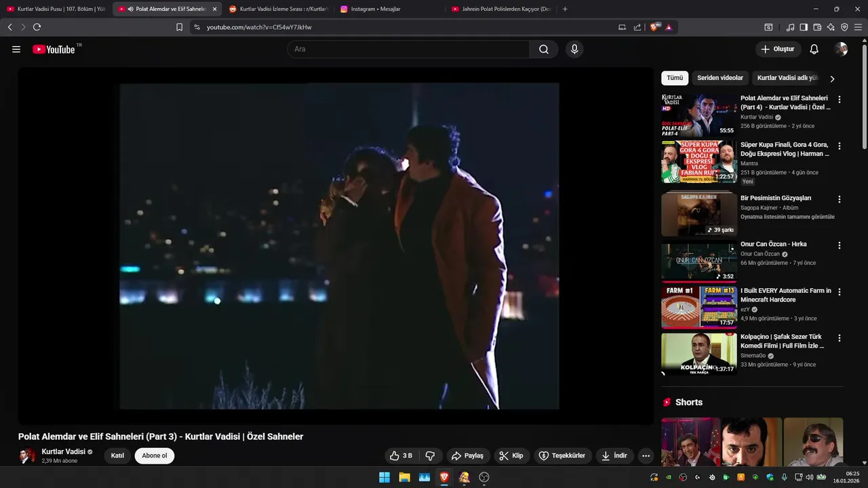Open Brave VPN shield icon
Viewport: 868px width, 488px height.
844,27
